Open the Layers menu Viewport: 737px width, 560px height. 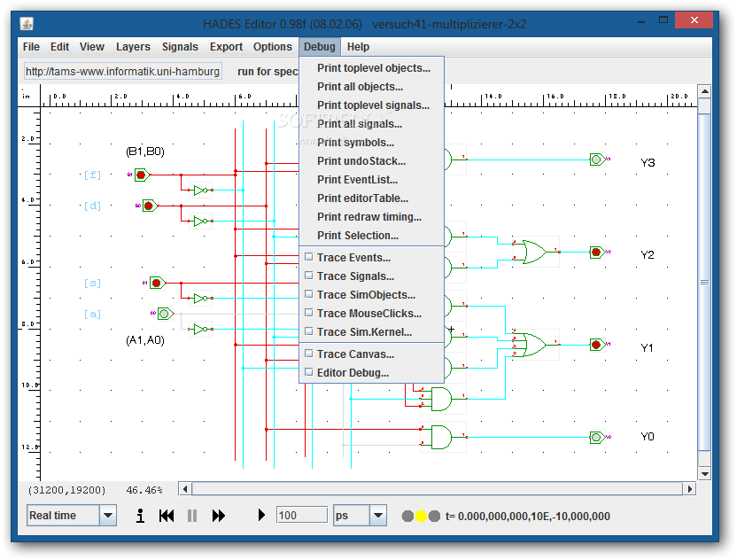pyautogui.click(x=133, y=47)
